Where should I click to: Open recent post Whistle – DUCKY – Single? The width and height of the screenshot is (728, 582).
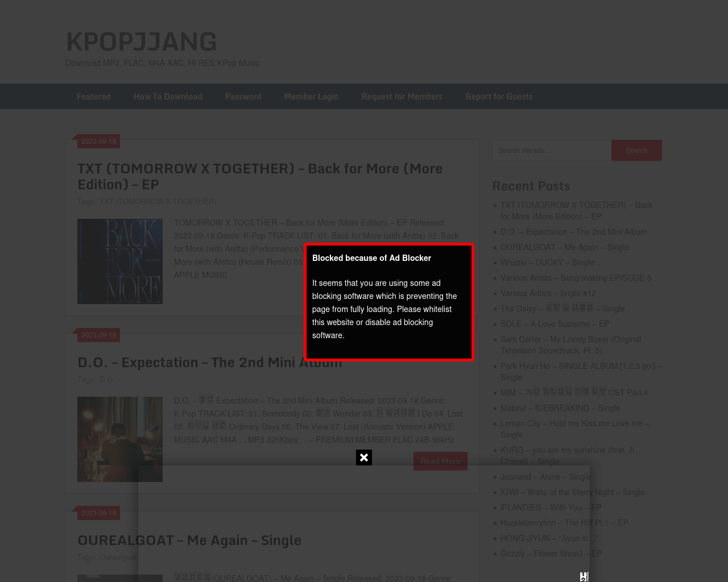[547, 263]
